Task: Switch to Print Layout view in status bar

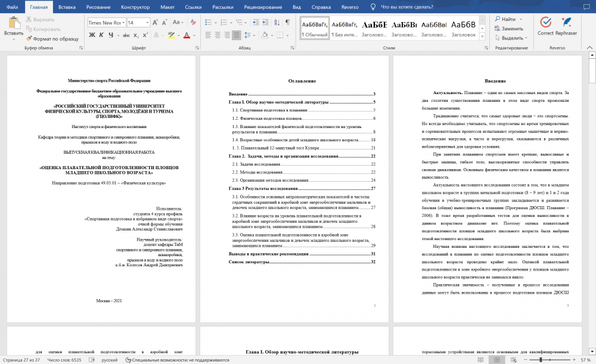Action: point(497,360)
